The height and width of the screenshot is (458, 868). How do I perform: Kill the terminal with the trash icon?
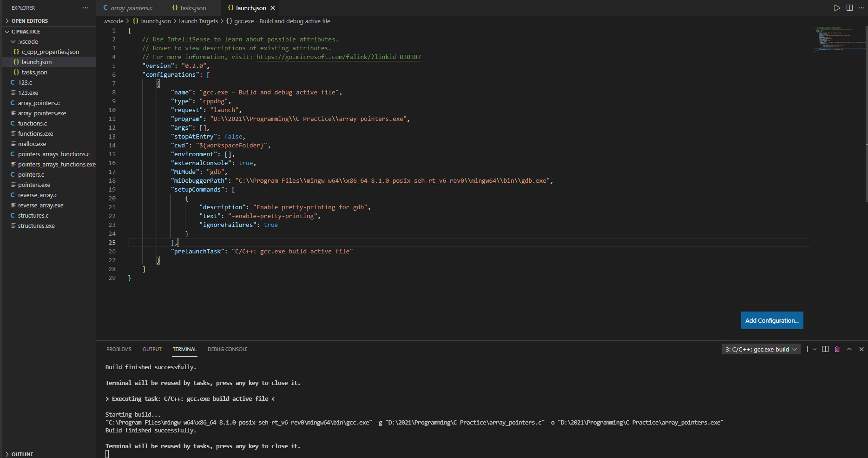[x=837, y=349]
